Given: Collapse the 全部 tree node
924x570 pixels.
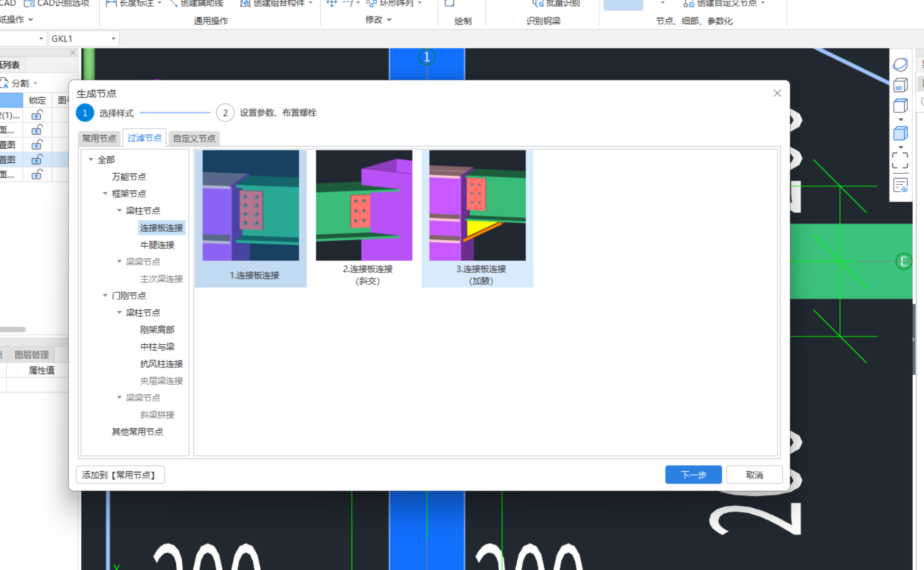Looking at the screenshot, I should pyautogui.click(x=91, y=160).
